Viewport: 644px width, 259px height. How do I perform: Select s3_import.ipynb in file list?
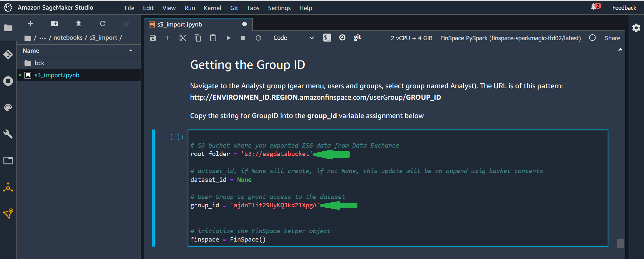click(79, 75)
